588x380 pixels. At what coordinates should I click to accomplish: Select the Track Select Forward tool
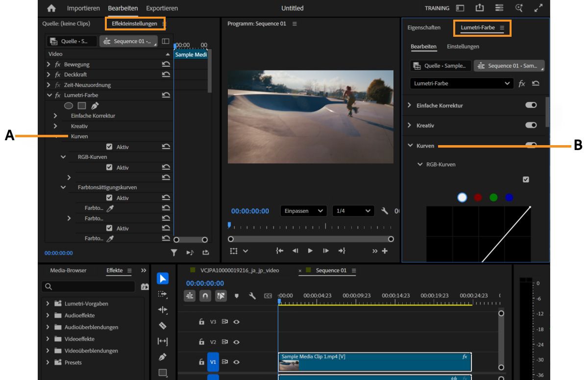(163, 294)
